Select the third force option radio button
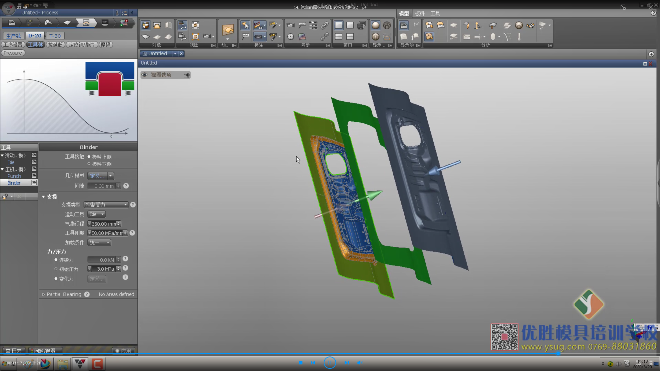 pos(56,278)
